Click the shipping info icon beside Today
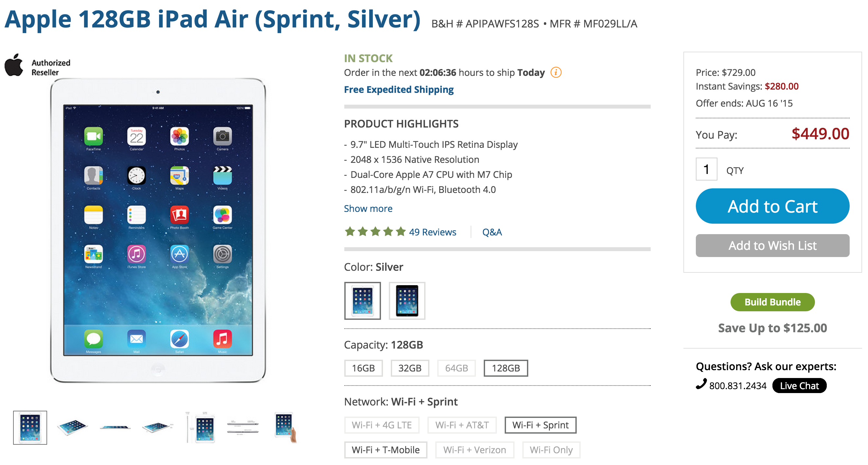 pos(556,72)
